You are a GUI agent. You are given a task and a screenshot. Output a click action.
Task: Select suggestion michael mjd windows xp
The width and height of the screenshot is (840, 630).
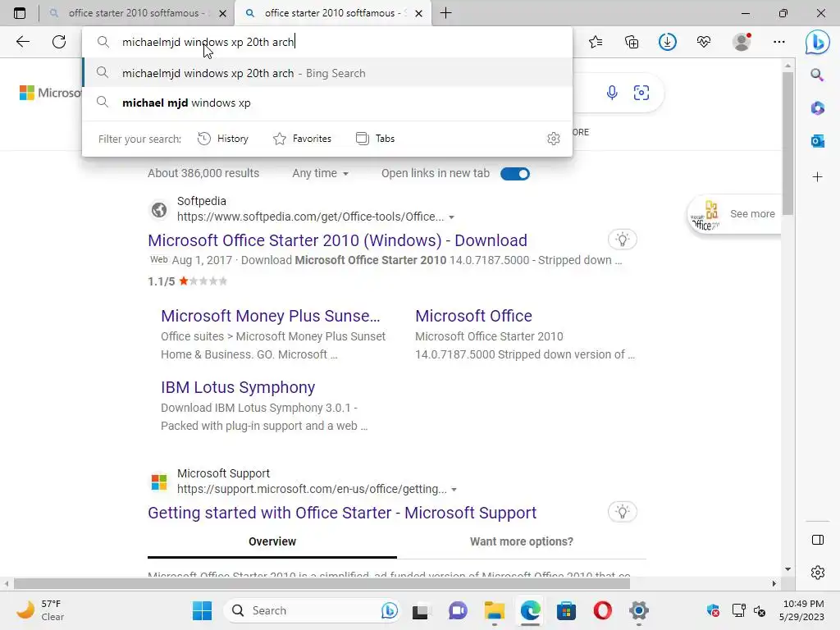[x=327, y=103]
